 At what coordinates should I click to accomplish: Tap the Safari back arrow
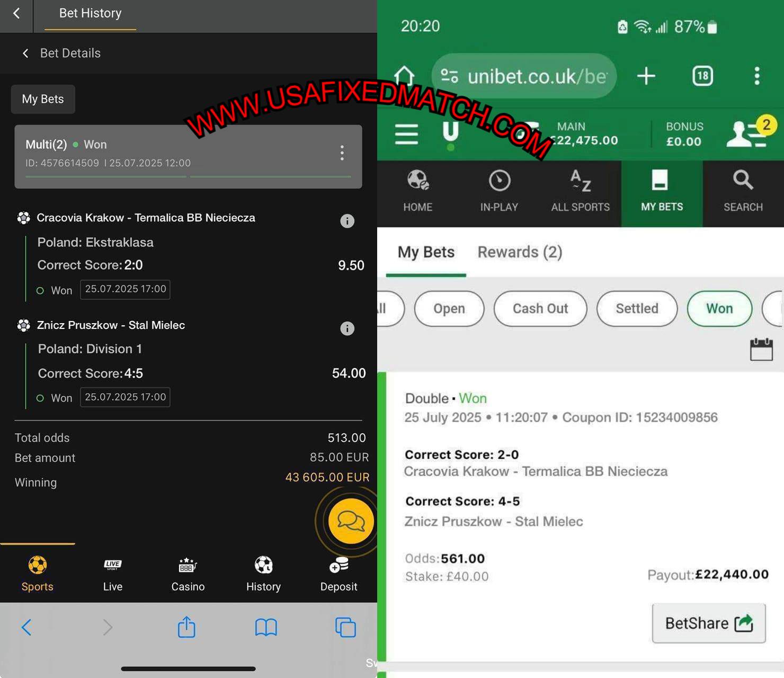click(x=26, y=627)
